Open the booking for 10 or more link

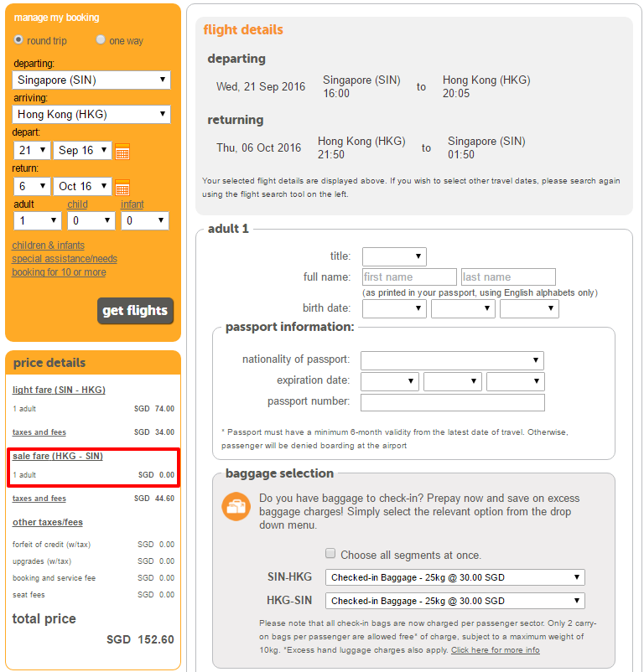59,272
